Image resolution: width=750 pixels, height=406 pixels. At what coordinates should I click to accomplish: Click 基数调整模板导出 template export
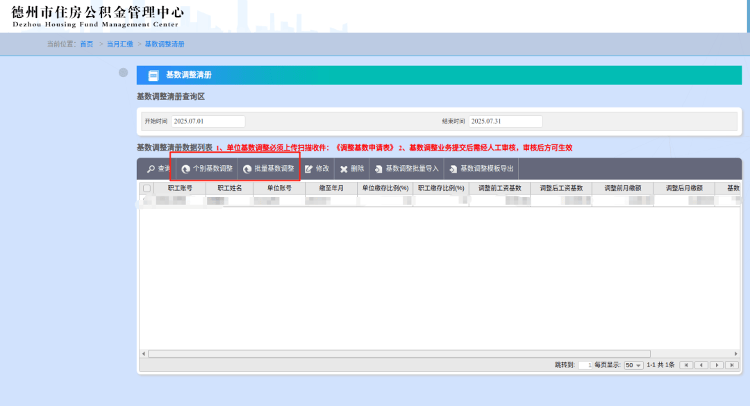click(482, 169)
